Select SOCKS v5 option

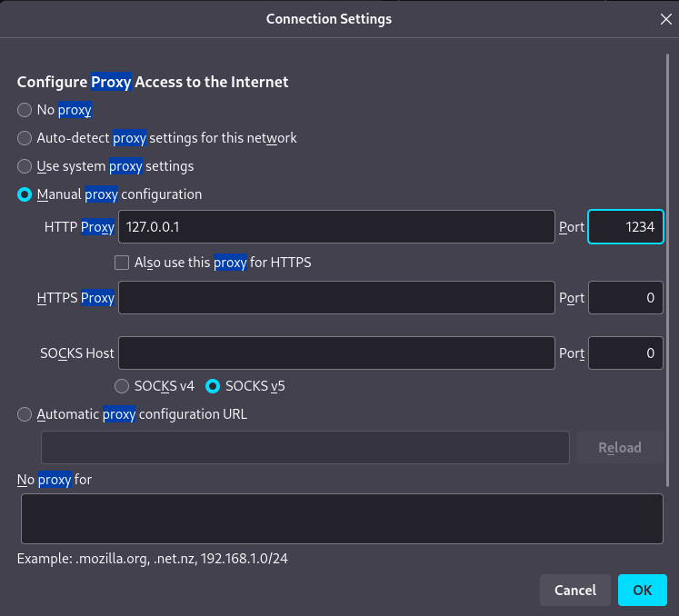pos(213,386)
